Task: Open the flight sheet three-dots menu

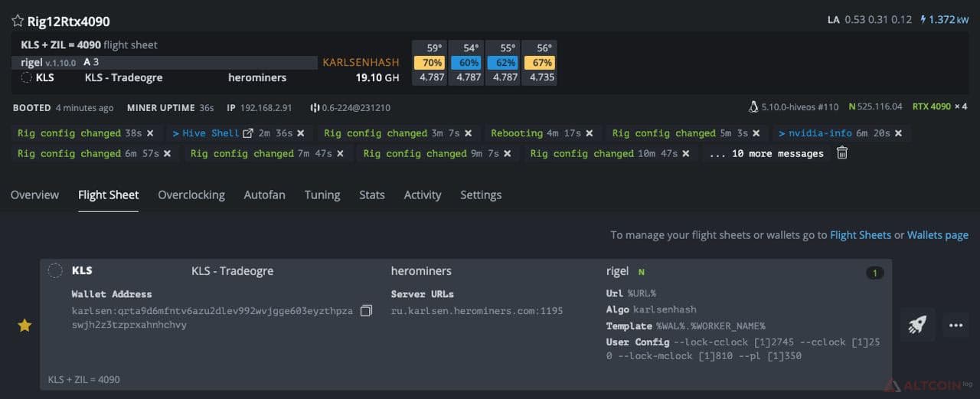Action: point(955,325)
